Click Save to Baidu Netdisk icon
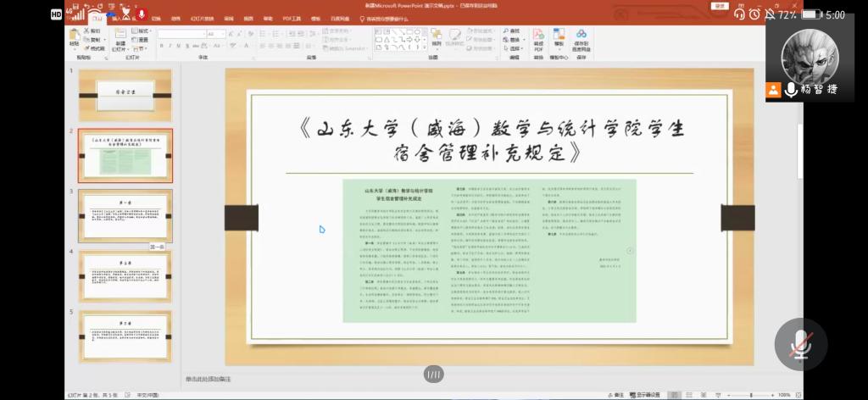Screen dimensions: 868x400 click(x=581, y=38)
